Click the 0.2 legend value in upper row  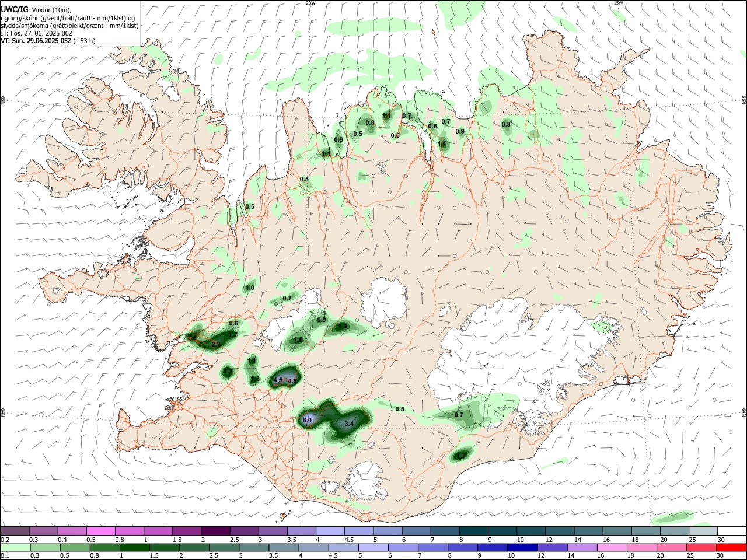[4, 540]
